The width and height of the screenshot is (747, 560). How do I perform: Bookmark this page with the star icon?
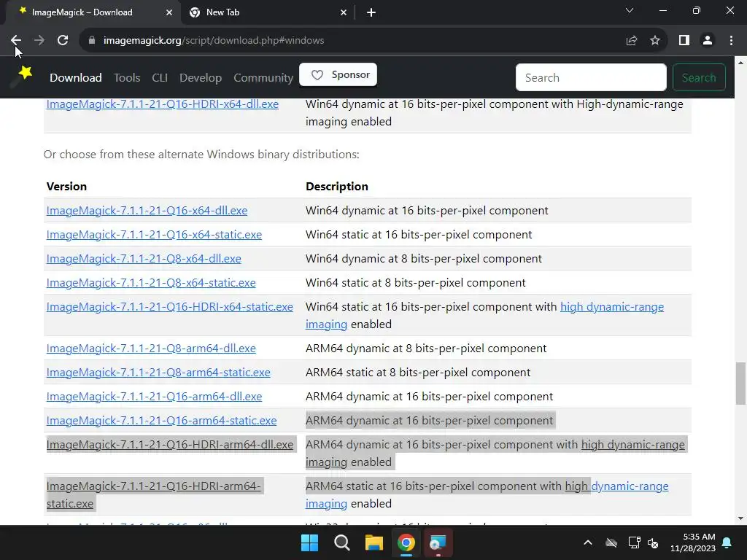coord(655,41)
